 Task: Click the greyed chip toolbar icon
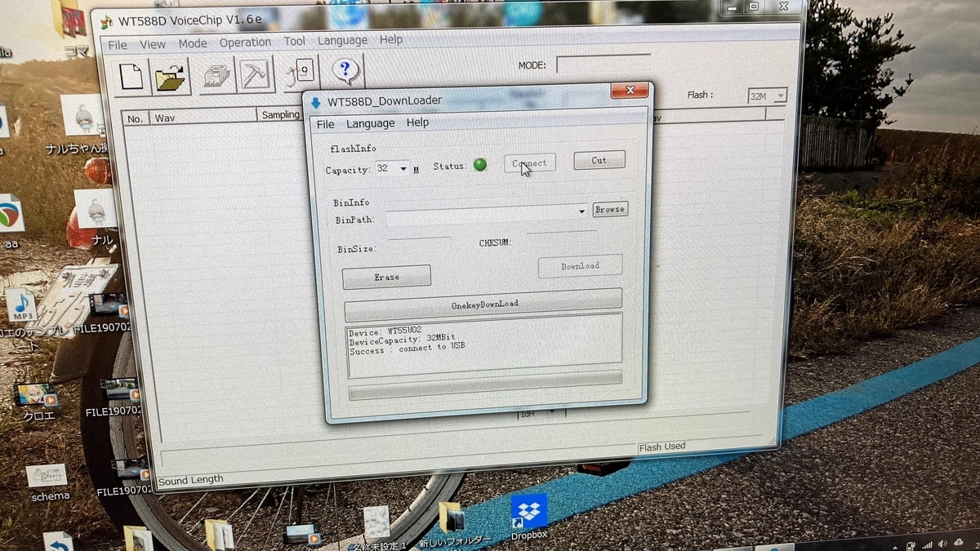[x=217, y=76]
